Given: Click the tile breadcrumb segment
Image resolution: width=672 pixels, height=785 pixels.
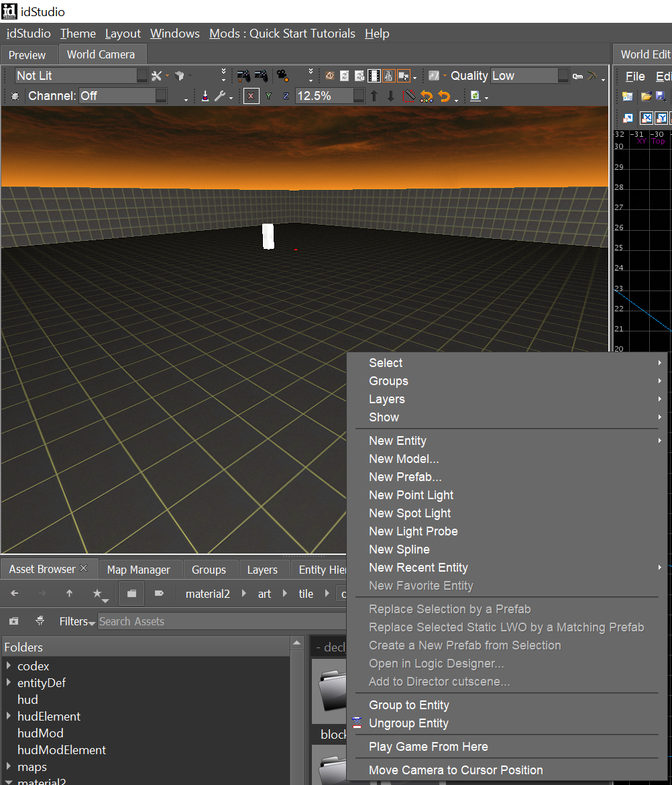Looking at the screenshot, I should [x=306, y=594].
